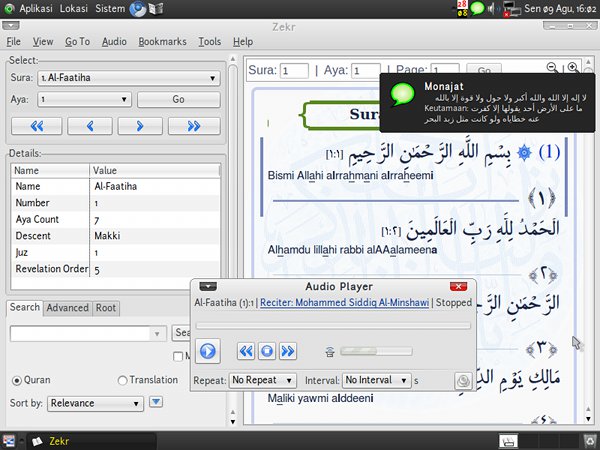Open the Help menu

243,41
